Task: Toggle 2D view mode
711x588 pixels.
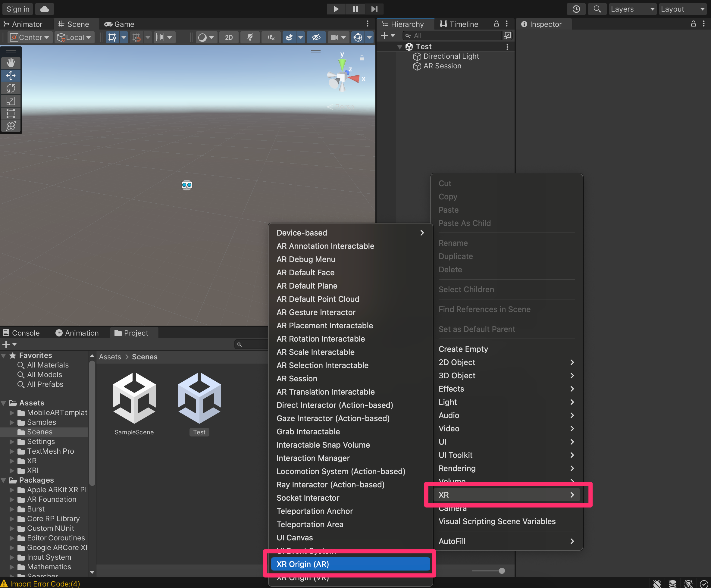Action: tap(229, 38)
